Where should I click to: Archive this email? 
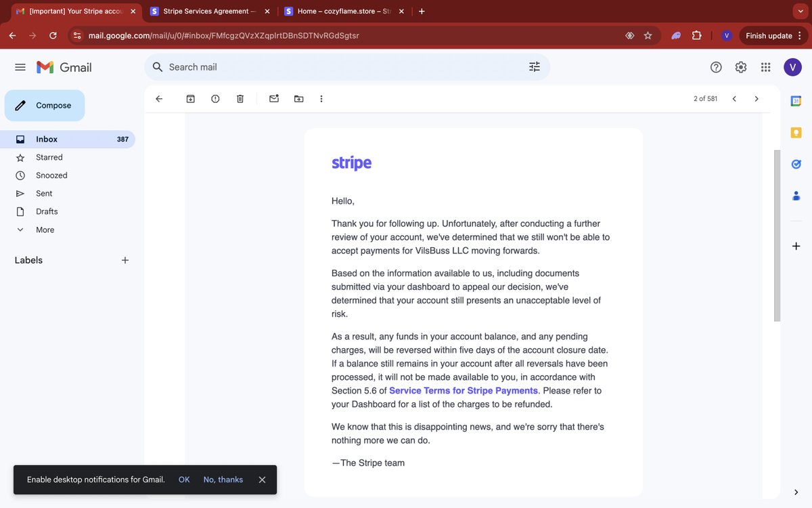[x=191, y=99]
